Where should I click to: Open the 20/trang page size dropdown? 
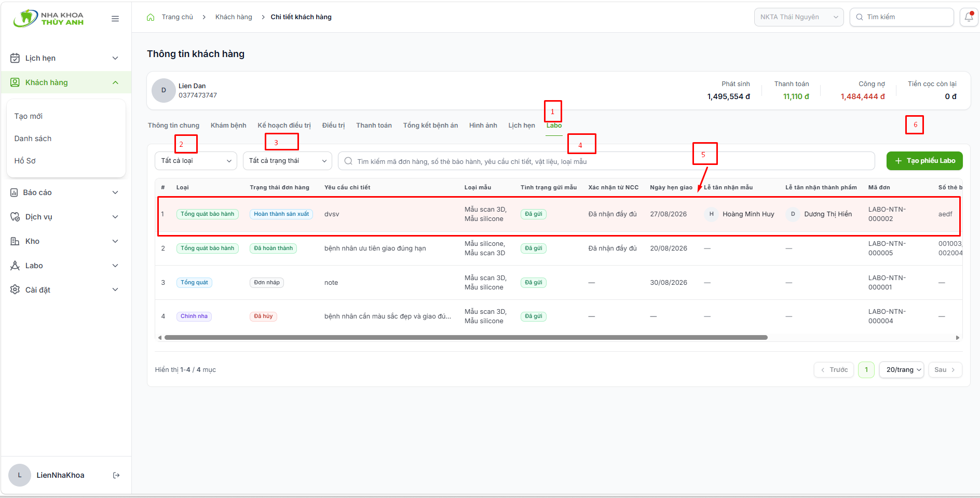pyautogui.click(x=902, y=370)
